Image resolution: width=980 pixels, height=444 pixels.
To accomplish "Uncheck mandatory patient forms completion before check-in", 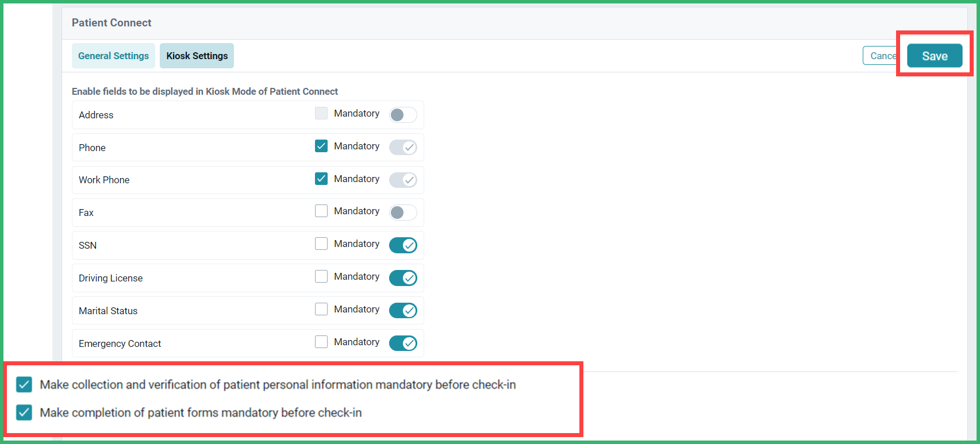I will click(24, 412).
